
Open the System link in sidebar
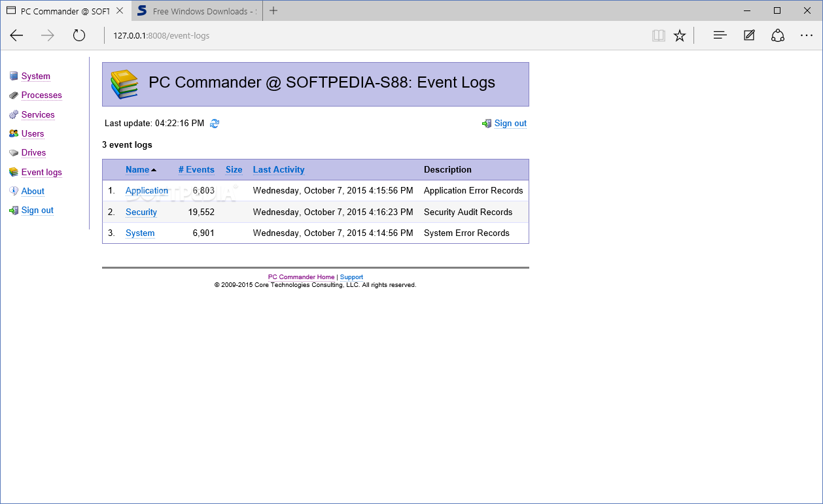click(35, 76)
